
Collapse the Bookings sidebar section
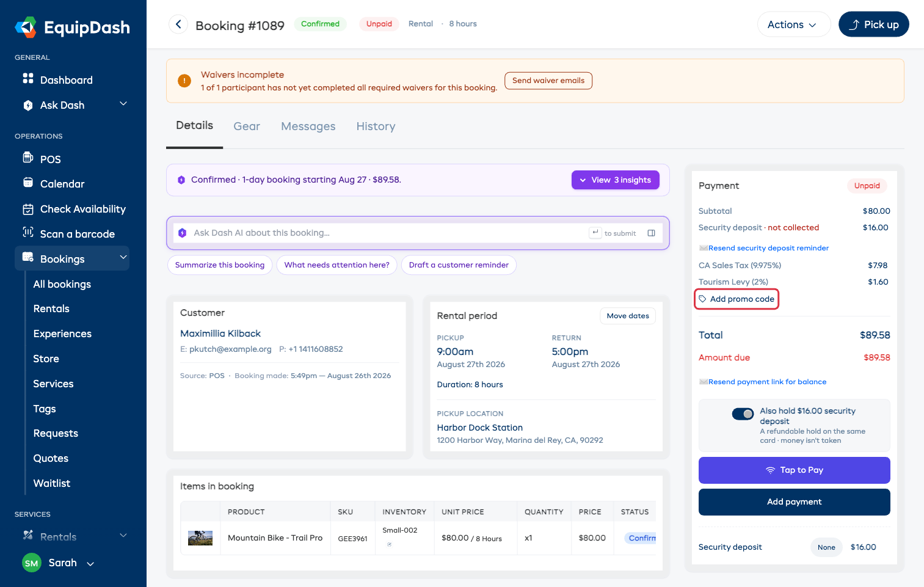(x=123, y=258)
